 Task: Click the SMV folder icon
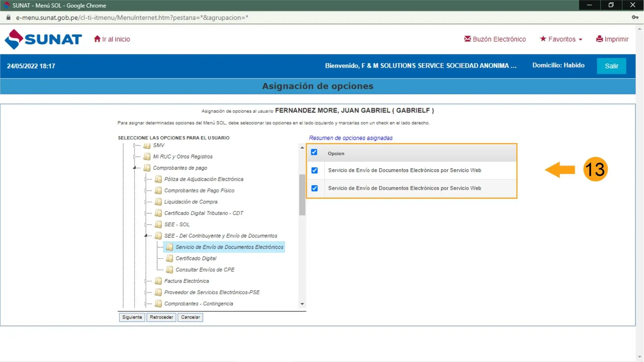pos(147,145)
